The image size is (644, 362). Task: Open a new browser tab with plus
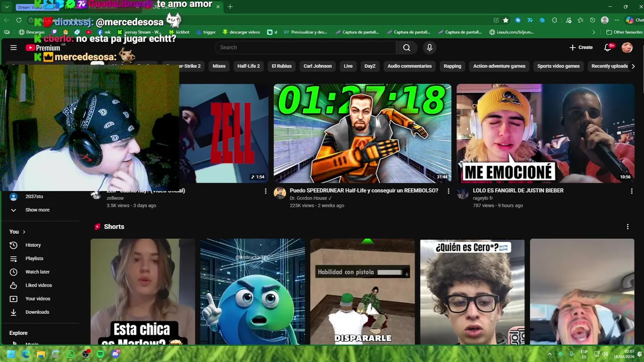point(230,7)
